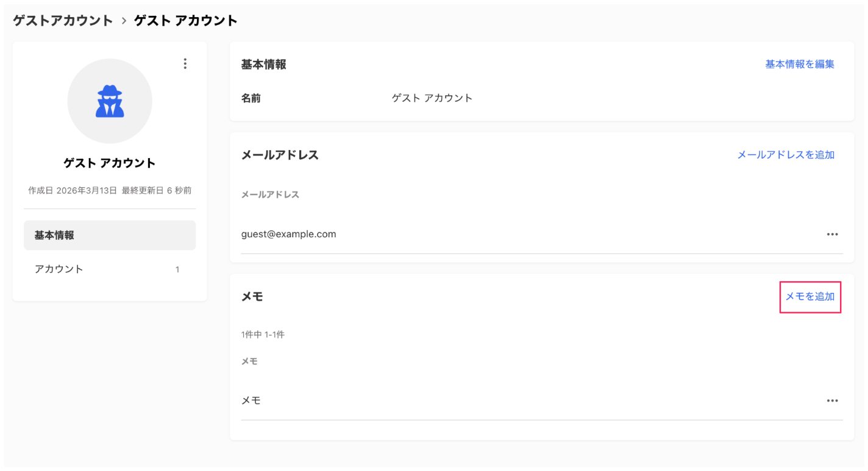
Task: Switch to the アカウント sidebar section
Action: coord(59,268)
